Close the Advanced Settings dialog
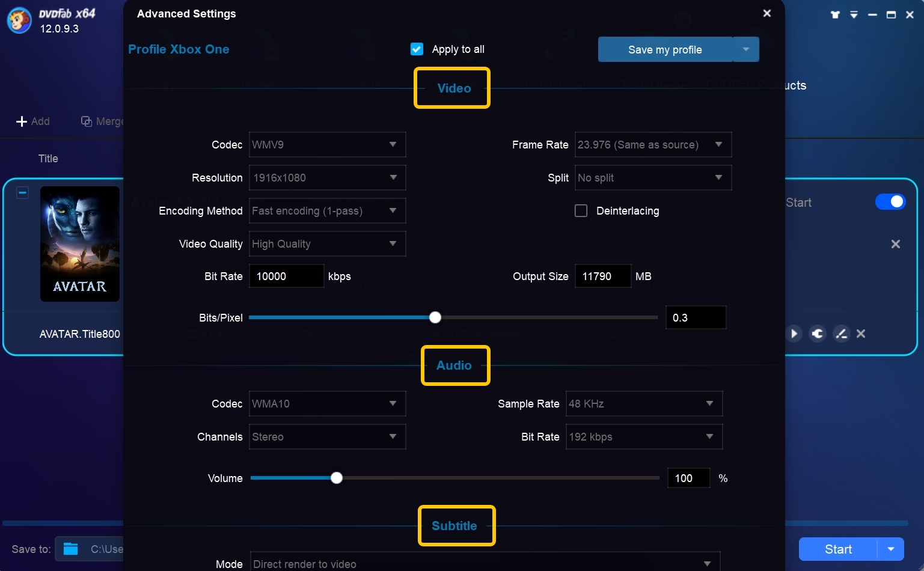 (x=767, y=13)
